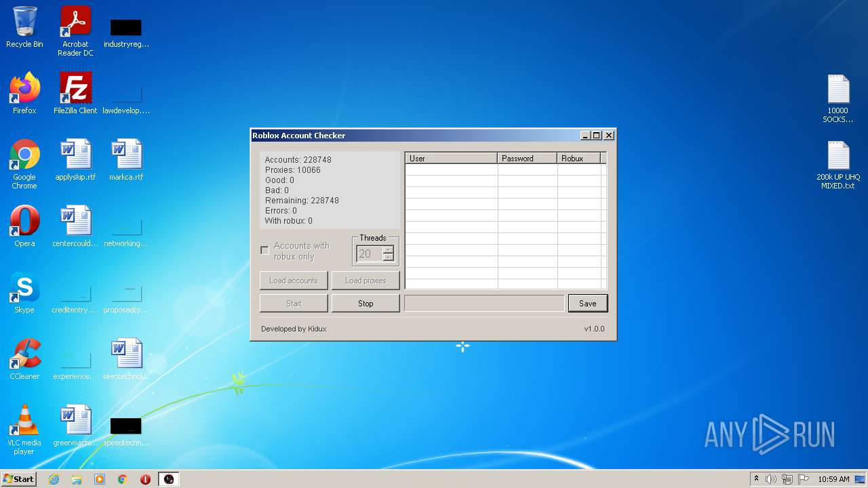Click the Start button
The image size is (868, 488).
(19, 479)
